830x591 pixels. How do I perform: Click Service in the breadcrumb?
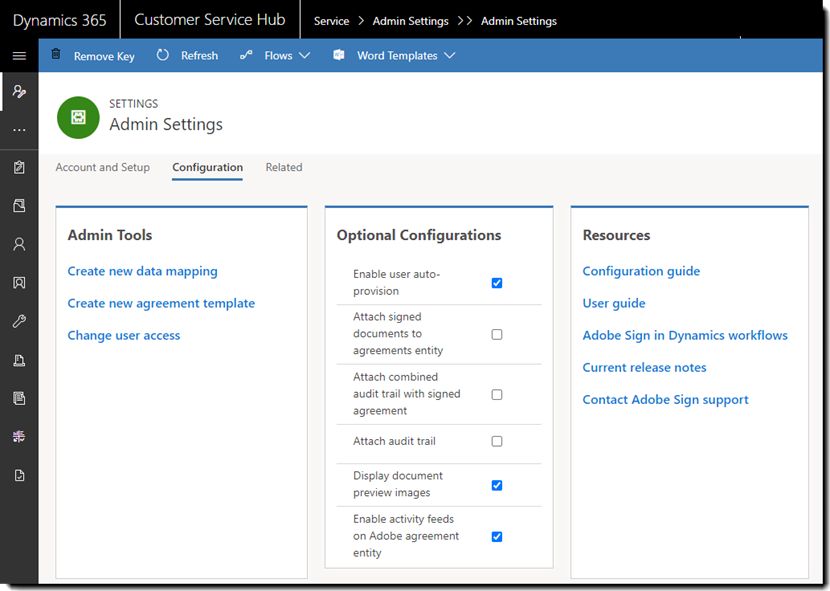click(x=331, y=21)
